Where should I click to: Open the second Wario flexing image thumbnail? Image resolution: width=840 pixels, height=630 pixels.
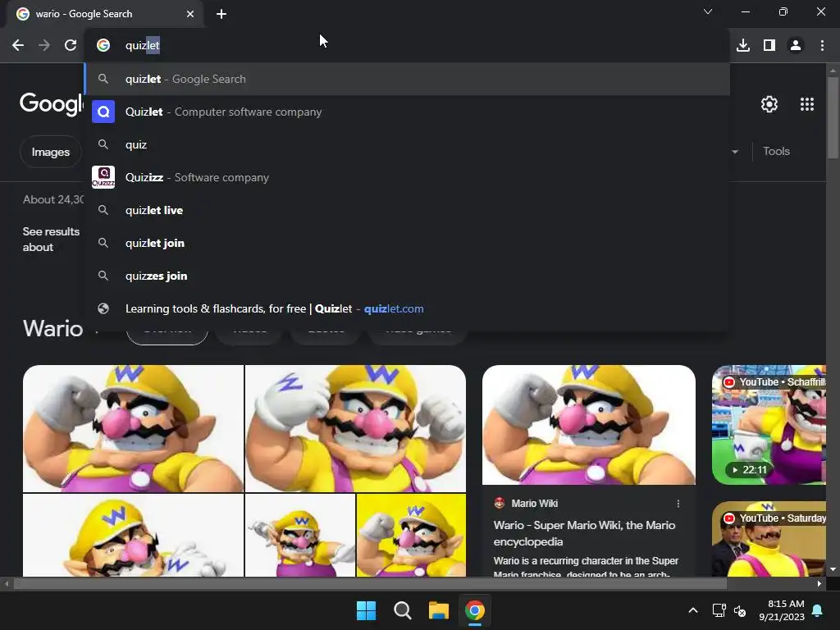tap(355, 428)
